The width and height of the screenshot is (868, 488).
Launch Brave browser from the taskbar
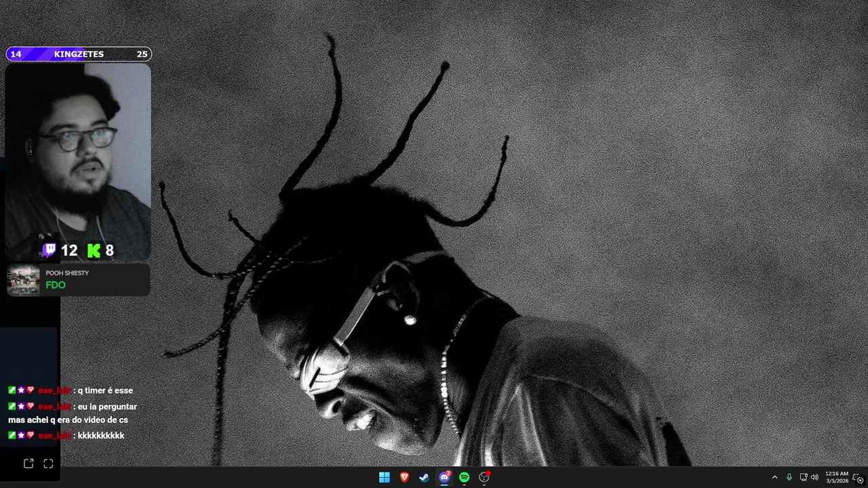[x=404, y=477]
